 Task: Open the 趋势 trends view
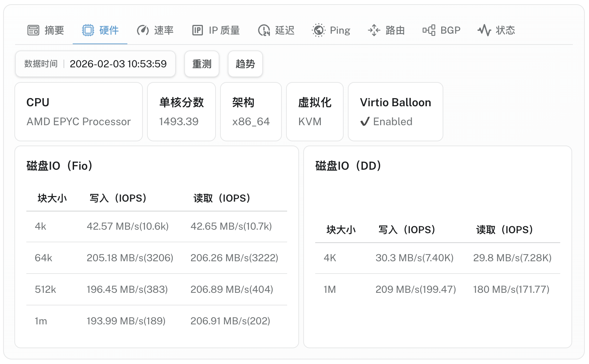click(245, 64)
